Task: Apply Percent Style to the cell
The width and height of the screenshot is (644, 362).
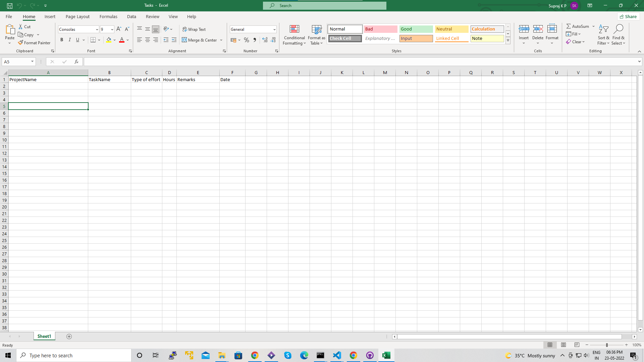Action: [x=247, y=40]
